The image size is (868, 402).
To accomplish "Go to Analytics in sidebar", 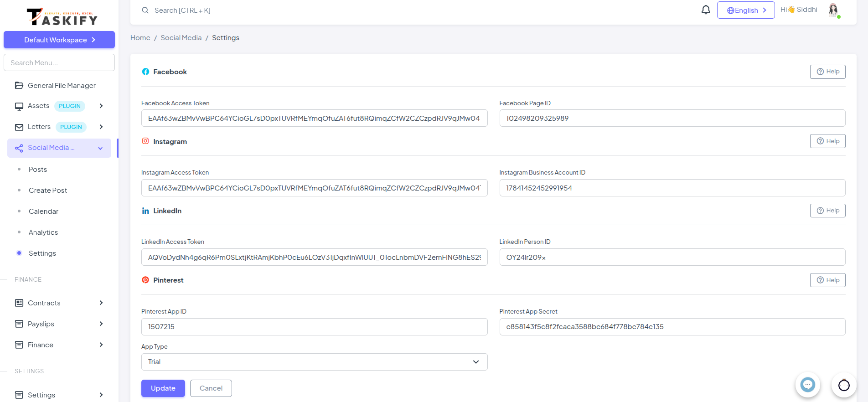I will point(43,232).
